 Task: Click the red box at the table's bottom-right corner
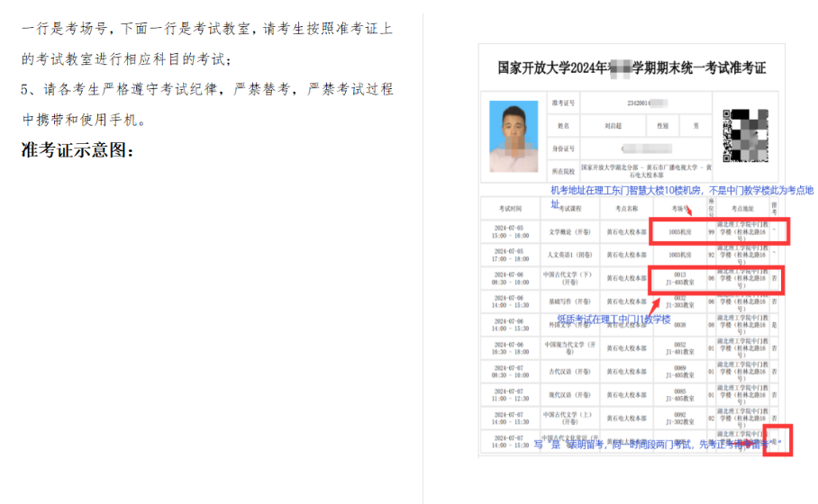(777, 440)
